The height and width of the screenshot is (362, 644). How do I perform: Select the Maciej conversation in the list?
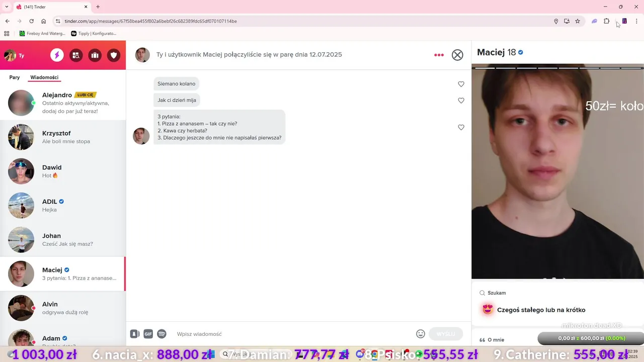63,274
